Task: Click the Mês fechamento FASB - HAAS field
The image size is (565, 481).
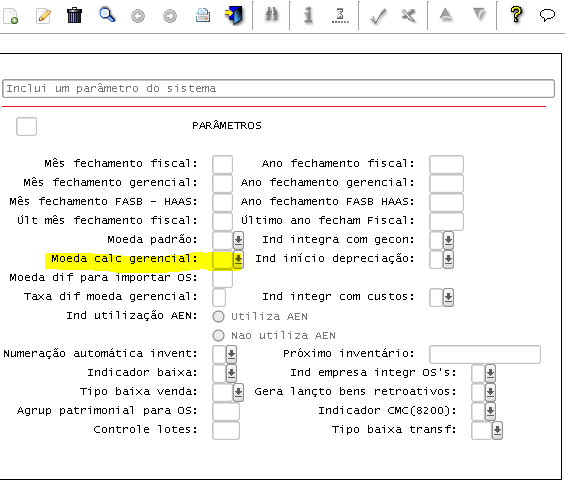Action: click(222, 202)
